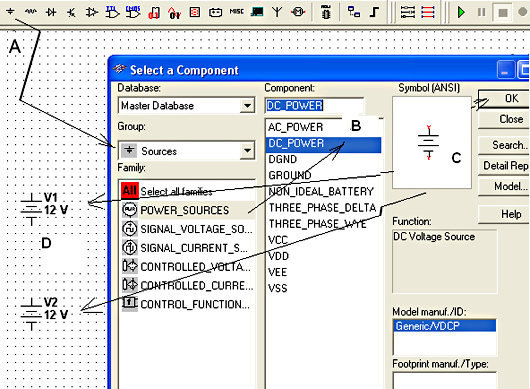530x389 pixels.
Task: Minimize the Select a Component dialog
Action: pos(506,70)
